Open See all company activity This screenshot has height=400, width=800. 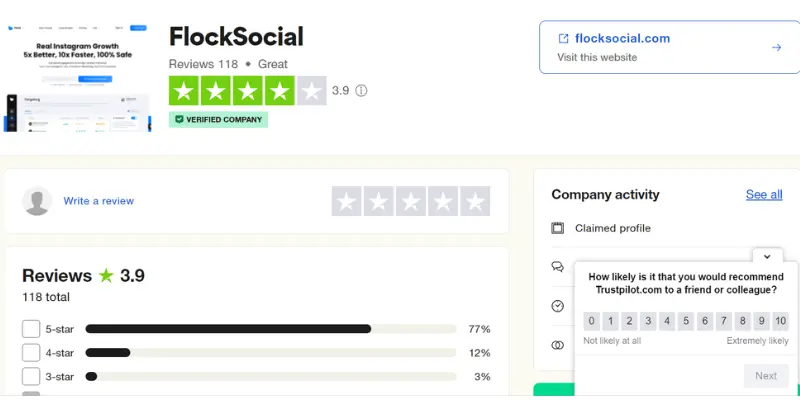pyautogui.click(x=764, y=194)
